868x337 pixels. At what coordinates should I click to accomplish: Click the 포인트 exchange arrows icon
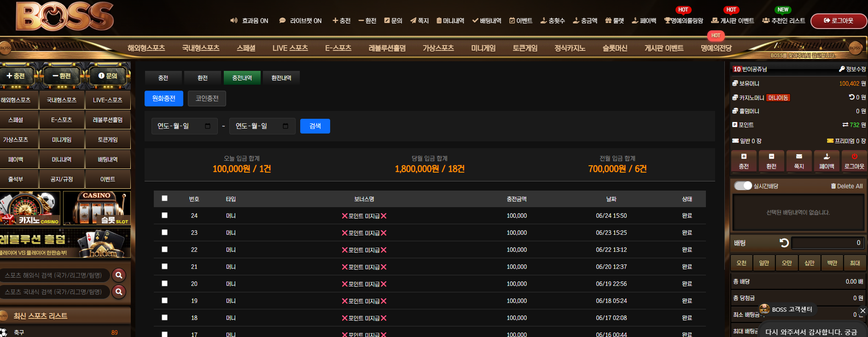click(845, 125)
